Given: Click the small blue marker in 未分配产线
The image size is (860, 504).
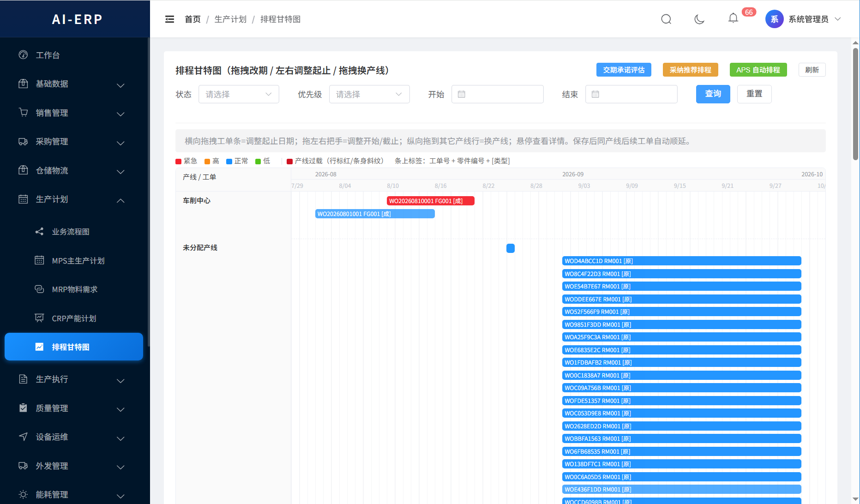Looking at the screenshot, I should pyautogui.click(x=511, y=248).
